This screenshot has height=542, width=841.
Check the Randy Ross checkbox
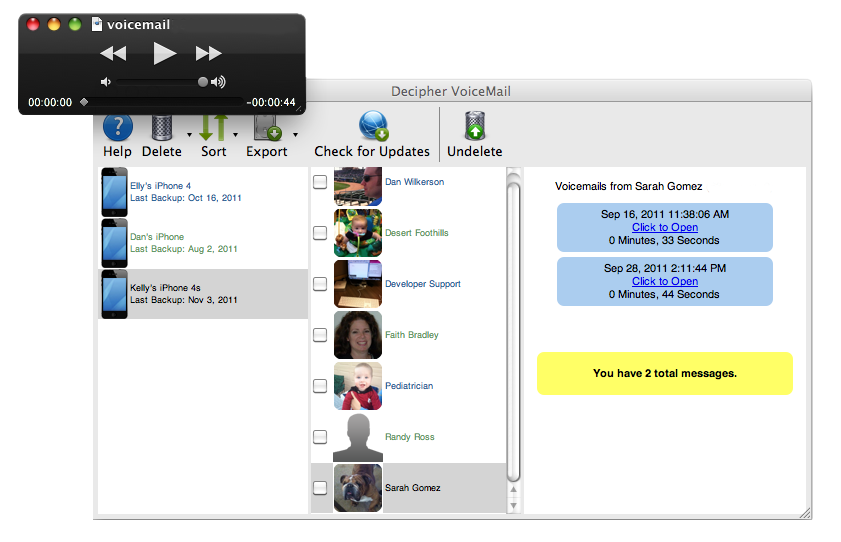pyautogui.click(x=320, y=437)
